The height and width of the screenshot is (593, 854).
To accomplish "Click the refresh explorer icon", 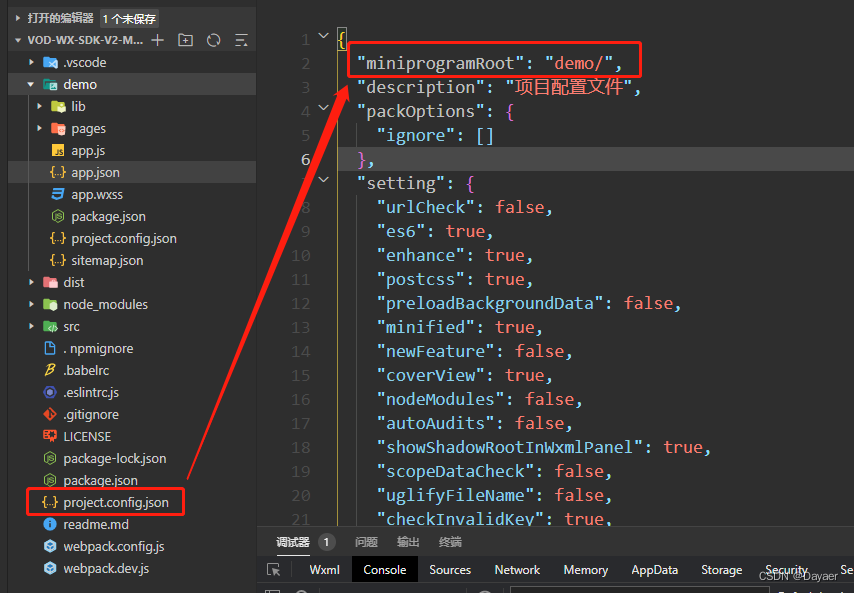I will tap(214, 40).
